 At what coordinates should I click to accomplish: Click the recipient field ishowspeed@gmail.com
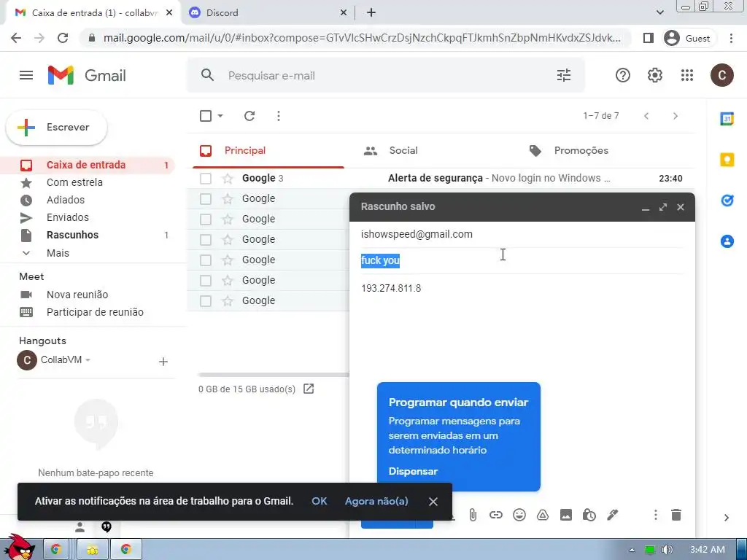pos(417,234)
